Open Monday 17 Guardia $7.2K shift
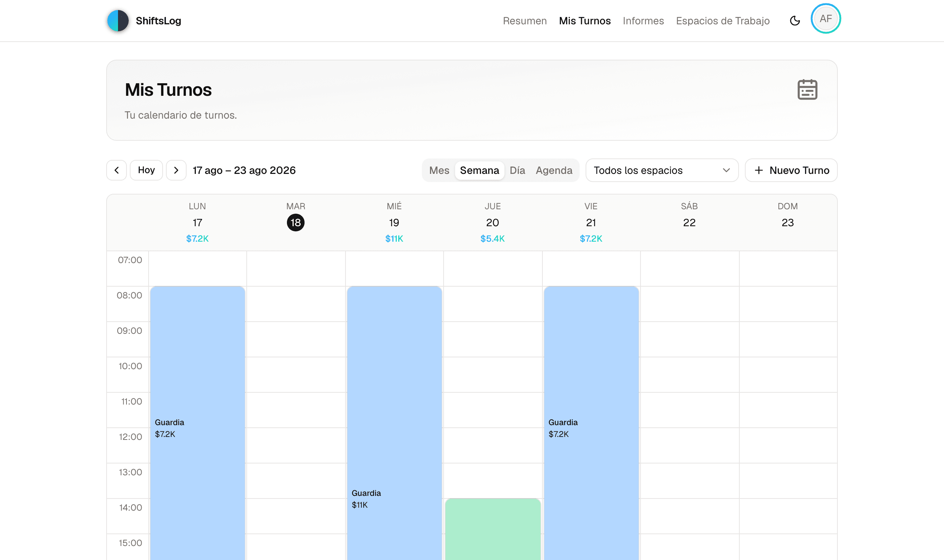 coord(198,423)
